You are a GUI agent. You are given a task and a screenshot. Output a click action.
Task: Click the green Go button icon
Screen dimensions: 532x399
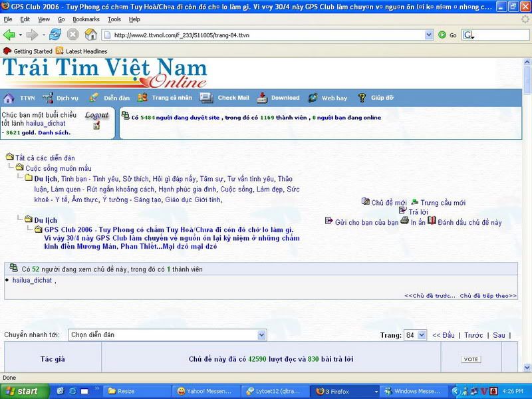pos(442,35)
